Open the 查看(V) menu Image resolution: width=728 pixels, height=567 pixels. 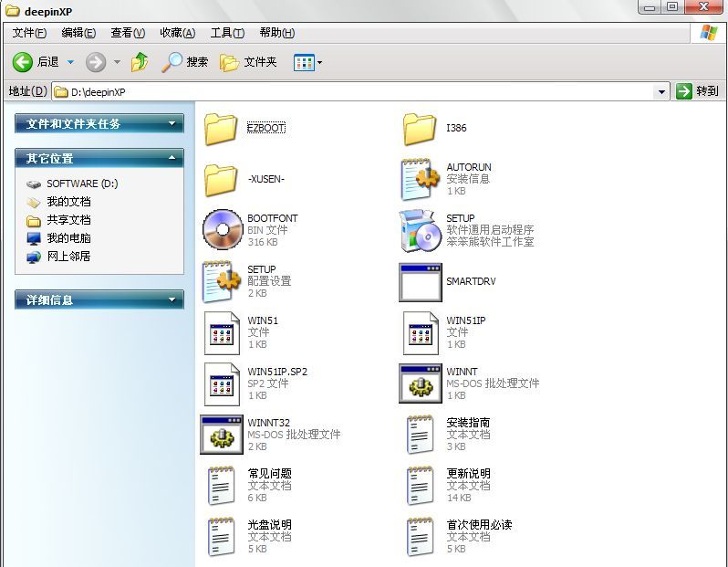point(128,33)
